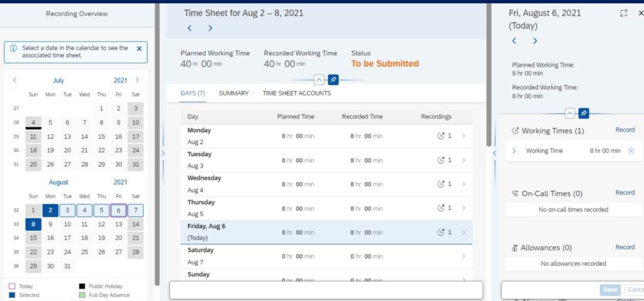
Task: Click the Allowances section icon
Action: (515, 248)
